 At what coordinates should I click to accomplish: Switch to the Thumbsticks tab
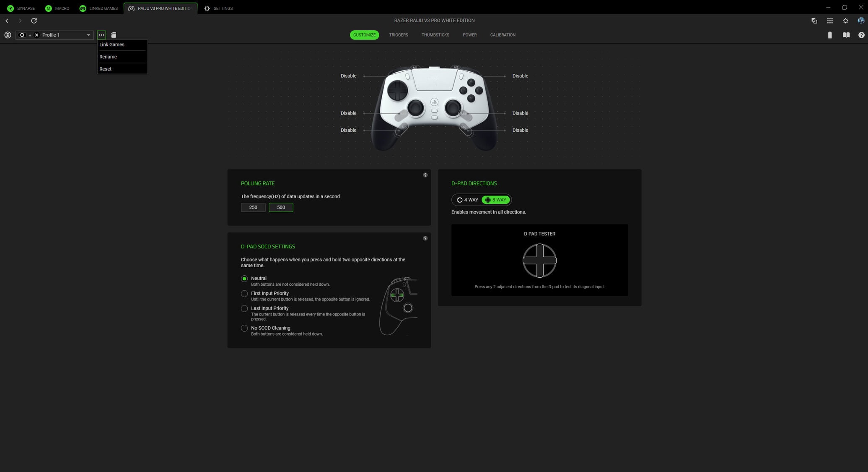coord(435,35)
